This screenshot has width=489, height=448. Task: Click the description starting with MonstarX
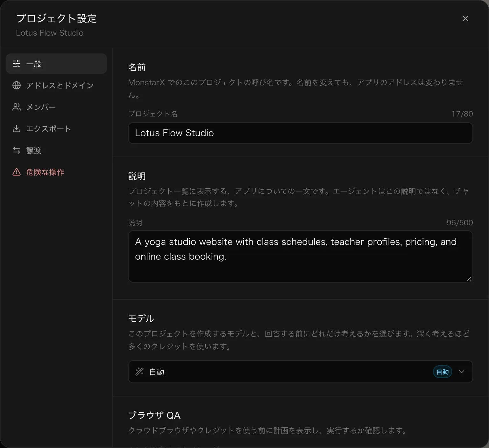(296, 88)
